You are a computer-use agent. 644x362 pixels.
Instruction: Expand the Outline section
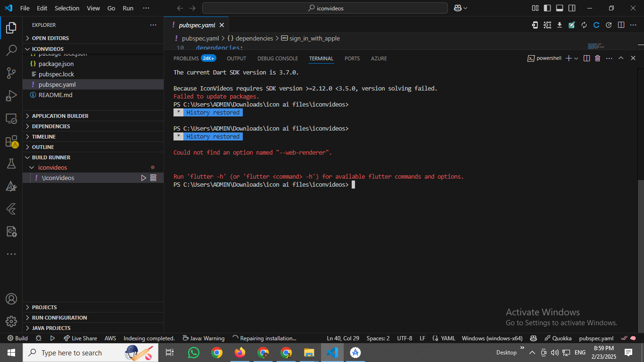(93, 147)
